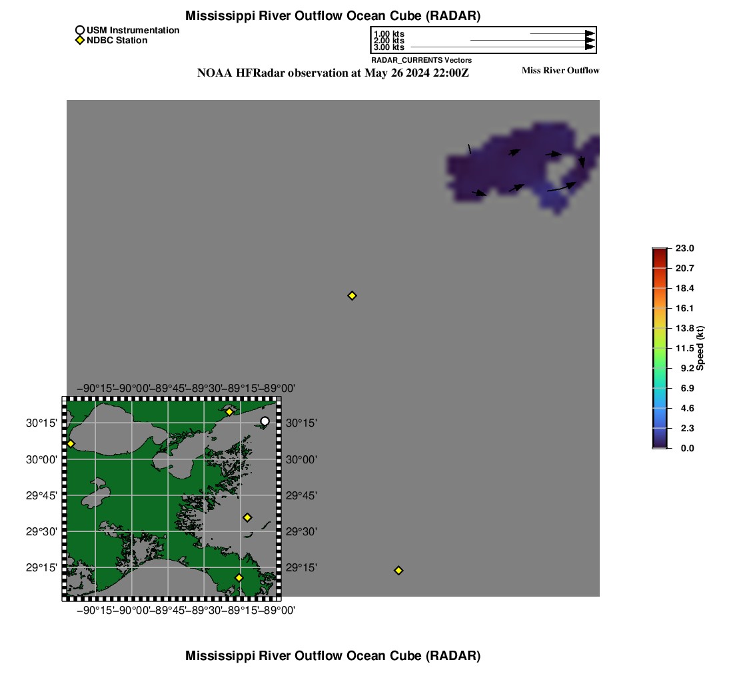Click the white USM instrument marker in inset map
The image size is (733, 700).
pyautogui.click(x=265, y=421)
